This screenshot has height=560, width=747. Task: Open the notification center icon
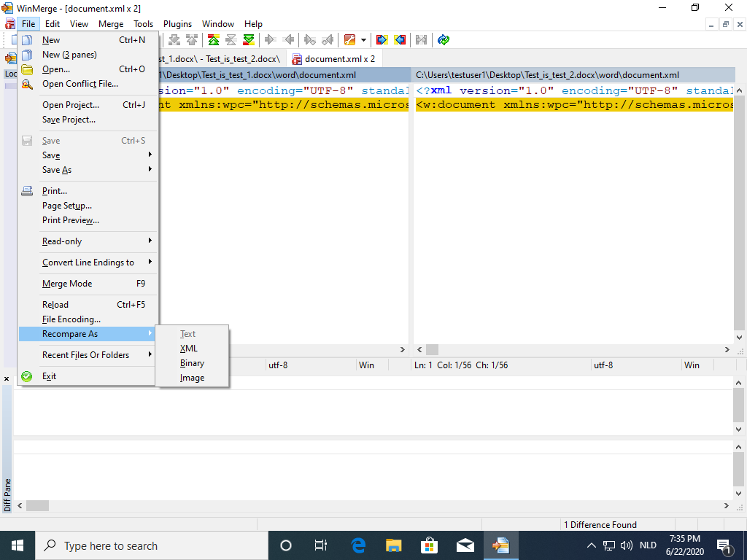point(724,545)
